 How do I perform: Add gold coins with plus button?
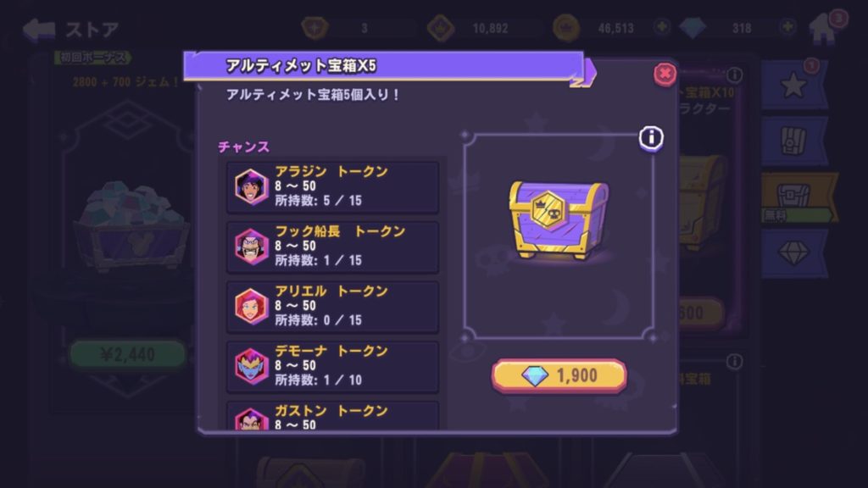[661, 26]
